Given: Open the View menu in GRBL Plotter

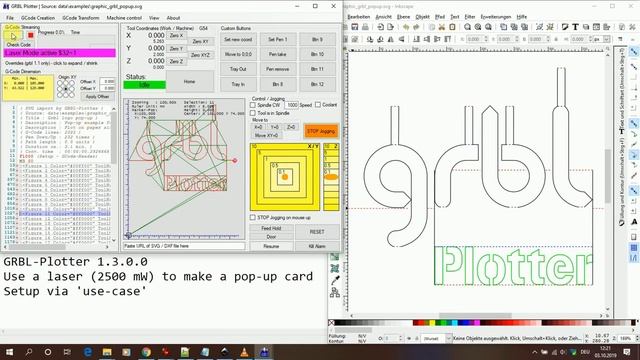Looking at the screenshot, I should click(x=154, y=18).
